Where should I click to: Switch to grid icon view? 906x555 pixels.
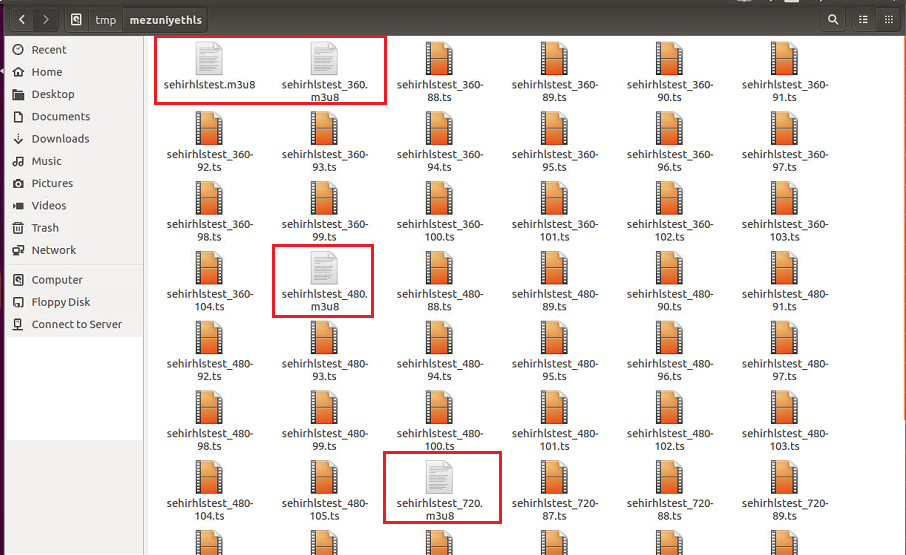tap(889, 20)
